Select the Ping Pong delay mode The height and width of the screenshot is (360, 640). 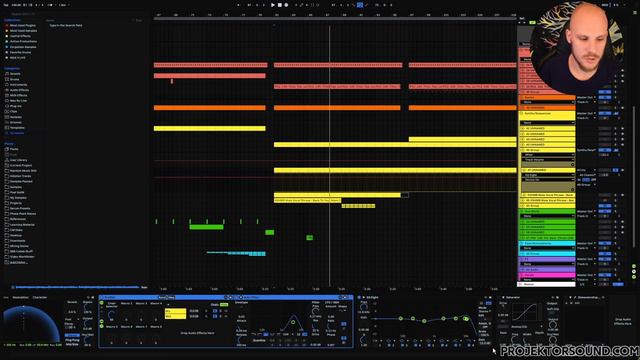pyautogui.click(x=72, y=340)
